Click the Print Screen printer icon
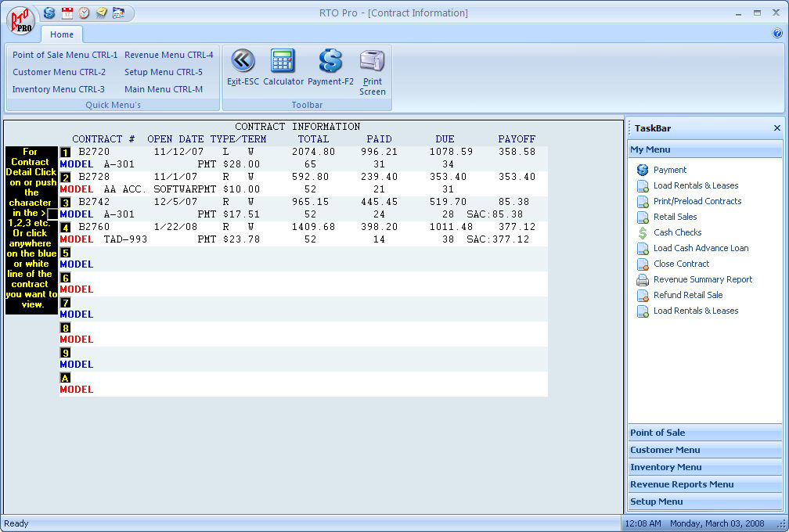789x532 pixels. pyautogui.click(x=372, y=61)
